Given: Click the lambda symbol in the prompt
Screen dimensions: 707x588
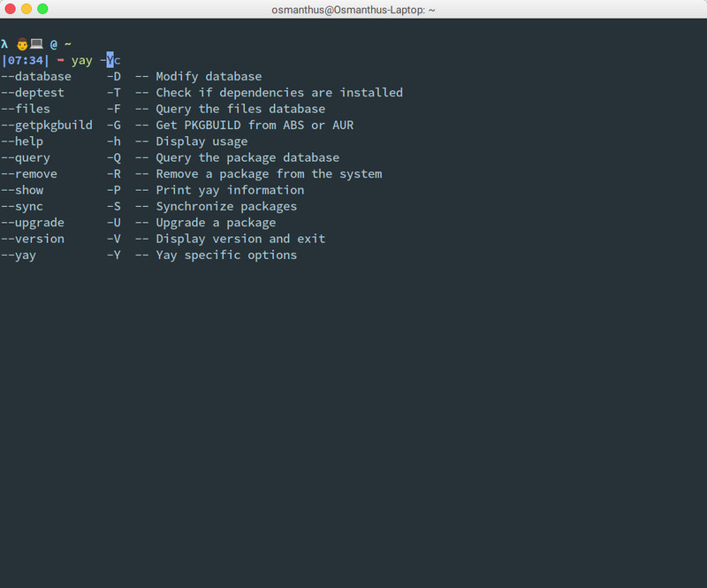Looking at the screenshot, I should 4,44.
